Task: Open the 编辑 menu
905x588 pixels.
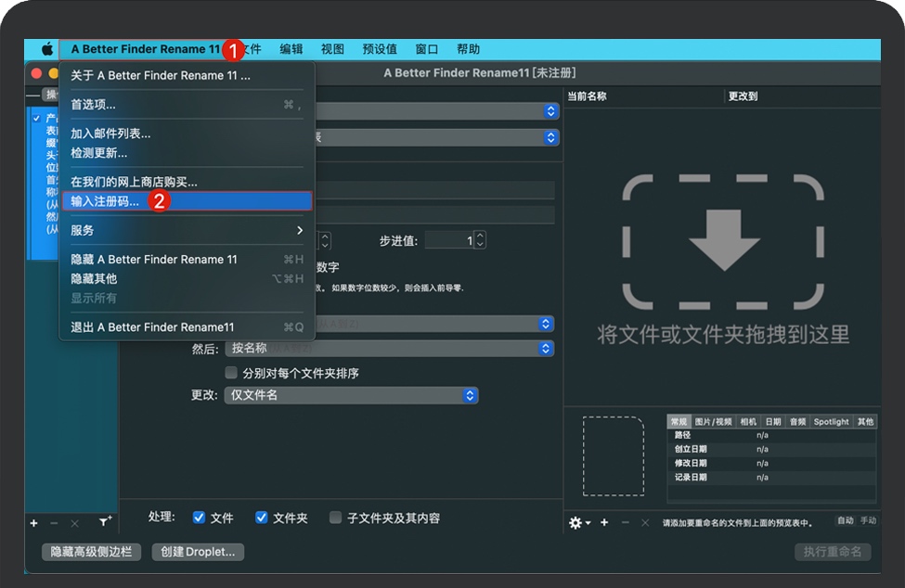Action: coord(291,49)
